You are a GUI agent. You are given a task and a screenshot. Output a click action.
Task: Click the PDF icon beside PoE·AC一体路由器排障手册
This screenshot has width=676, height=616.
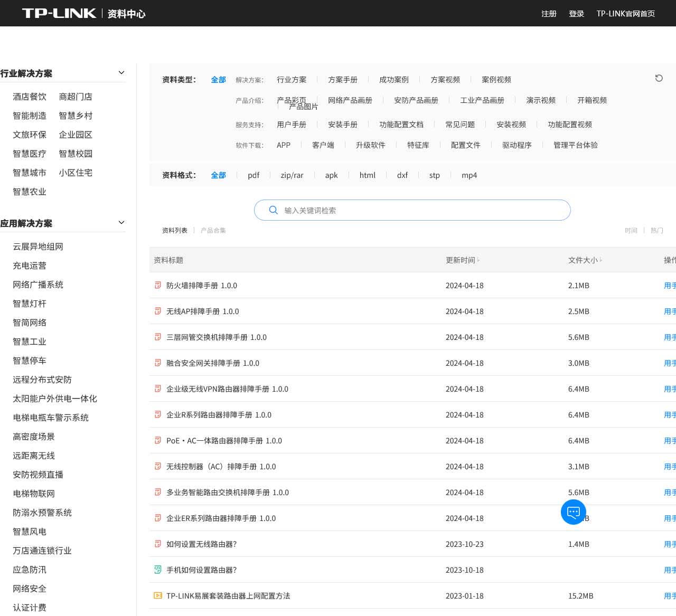157,440
